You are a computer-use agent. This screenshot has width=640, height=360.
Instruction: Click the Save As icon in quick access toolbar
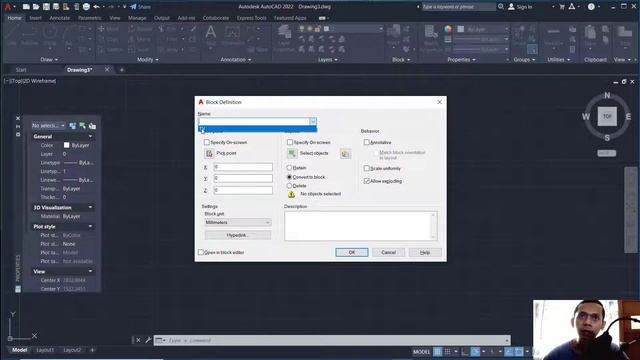[x=56, y=7]
